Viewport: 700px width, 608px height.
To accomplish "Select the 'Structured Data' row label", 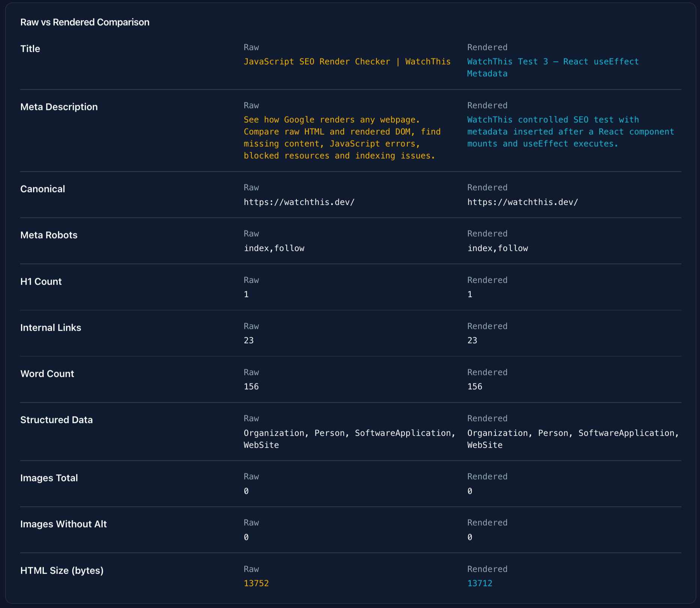I will tap(56, 420).
